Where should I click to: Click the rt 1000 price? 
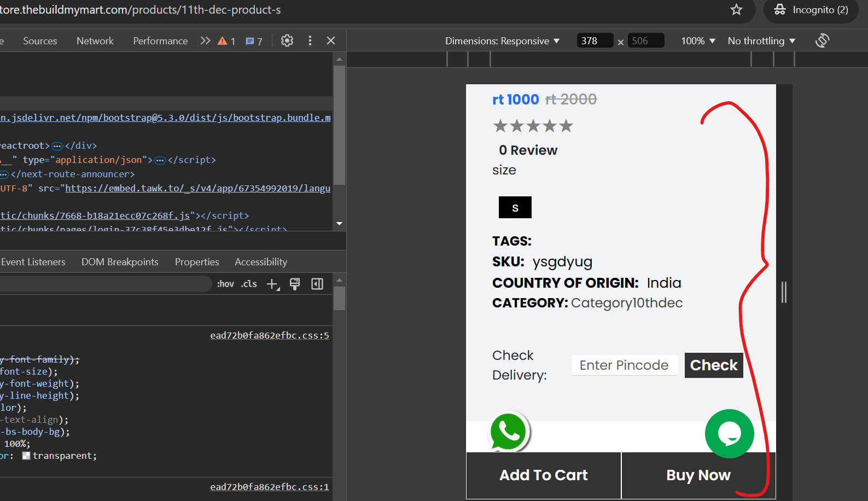[x=515, y=100]
